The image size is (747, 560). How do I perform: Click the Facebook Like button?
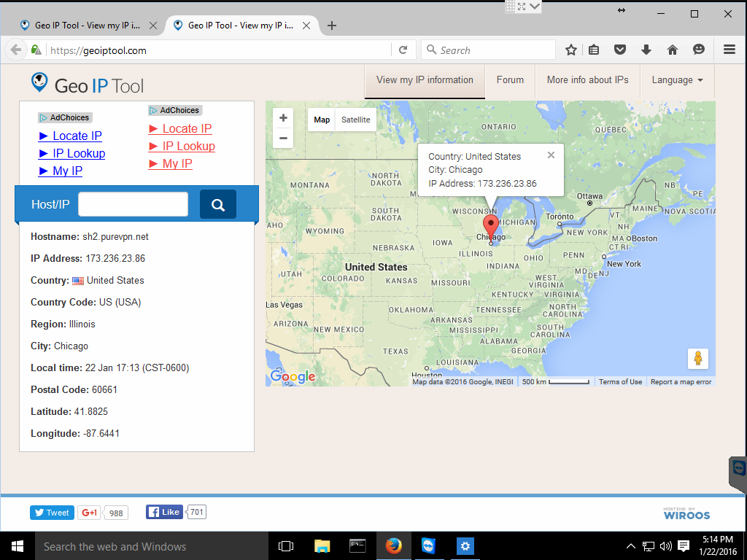(x=164, y=512)
